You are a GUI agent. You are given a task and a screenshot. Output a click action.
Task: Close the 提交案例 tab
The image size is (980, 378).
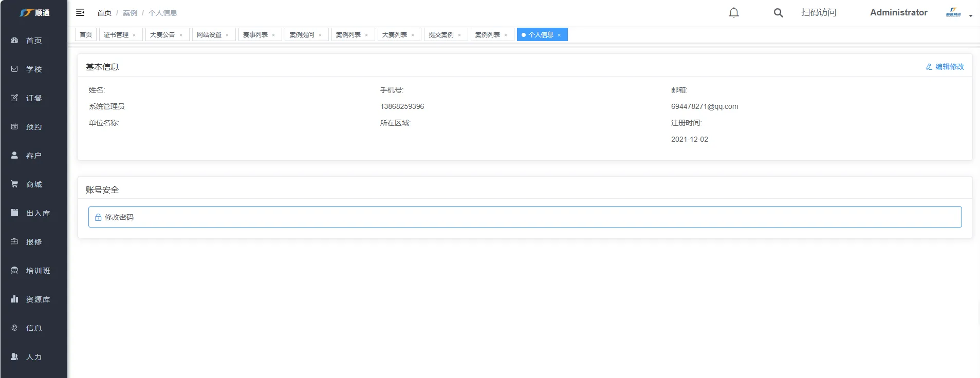pos(459,35)
